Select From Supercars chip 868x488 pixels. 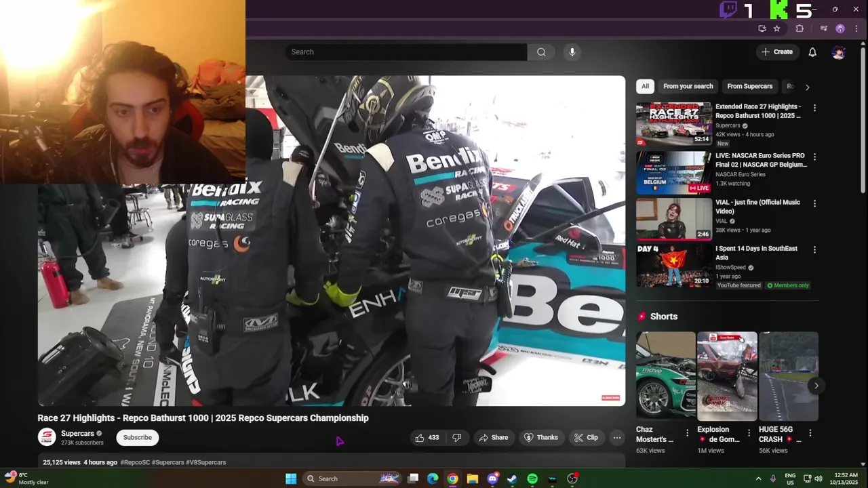749,86
